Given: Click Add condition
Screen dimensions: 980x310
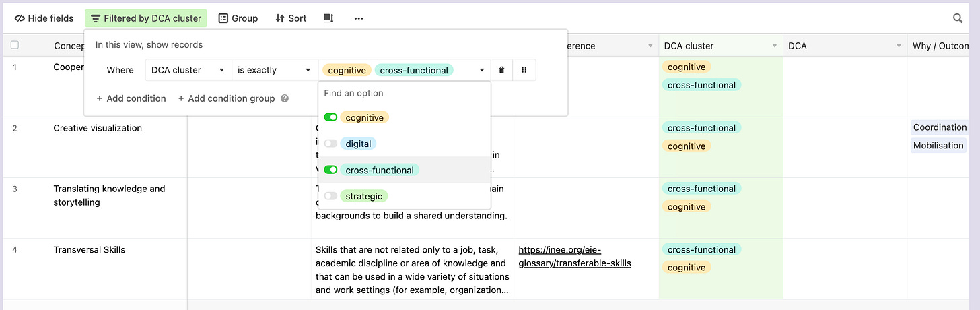Looking at the screenshot, I should [x=131, y=98].
